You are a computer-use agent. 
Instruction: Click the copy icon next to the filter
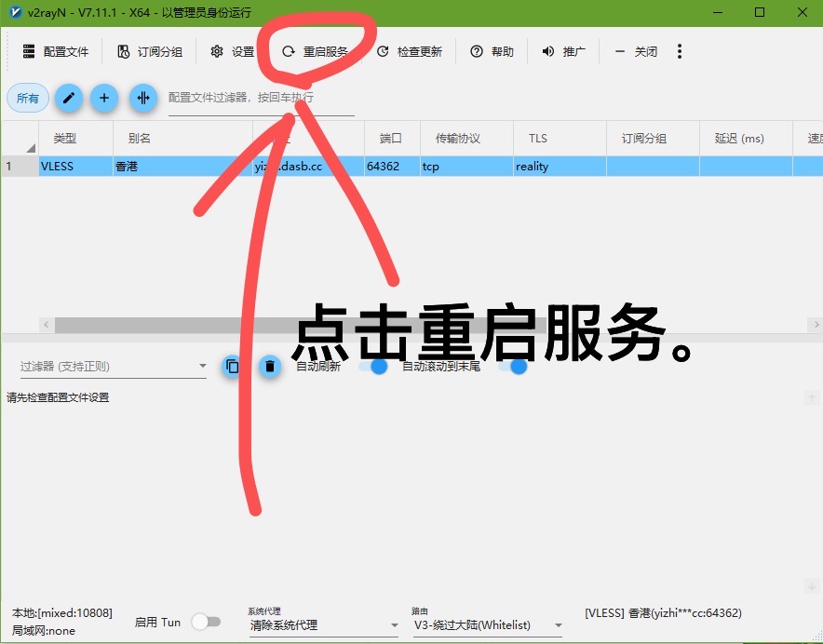coord(232,366)
